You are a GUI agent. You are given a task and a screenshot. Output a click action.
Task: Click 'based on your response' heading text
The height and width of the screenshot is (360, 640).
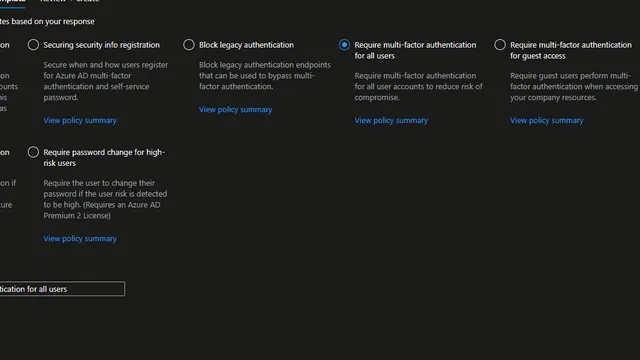(53, 21)
